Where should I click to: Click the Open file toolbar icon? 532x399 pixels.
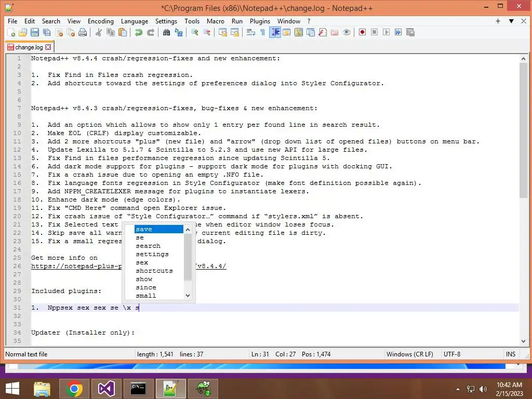point(23,32)
